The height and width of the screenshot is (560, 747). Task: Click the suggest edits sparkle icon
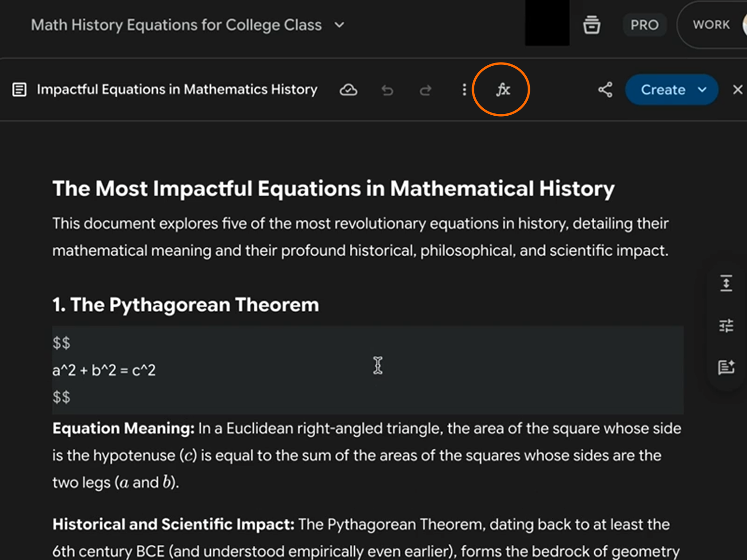726,367
